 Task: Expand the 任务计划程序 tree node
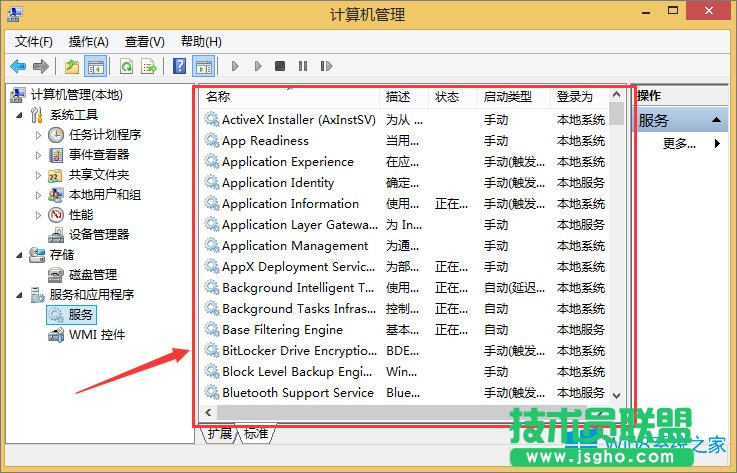tap(39, 135)
